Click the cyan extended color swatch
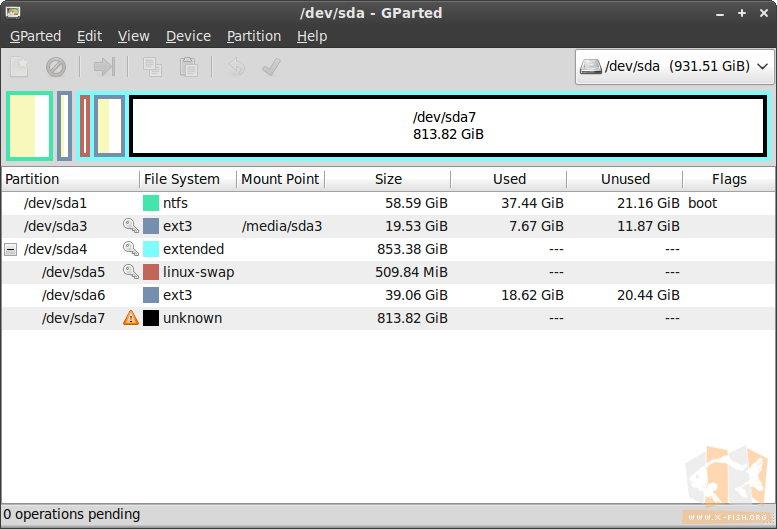Viewport: 777px width, 529px height. [x=151, y=249]
